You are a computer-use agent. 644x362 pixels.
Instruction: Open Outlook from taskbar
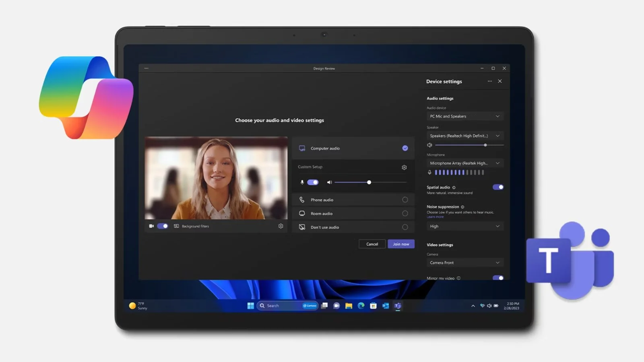(x=386, y=306)
